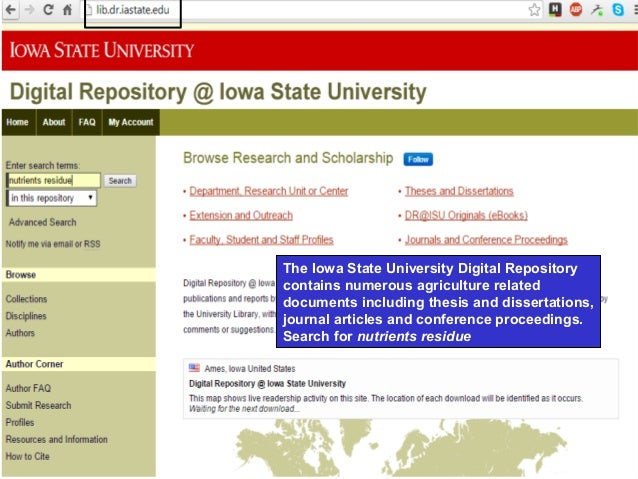This screenshot has height=479, width=638.
Task: Expand the 'in this repository' dropdown
Action: [x=52, y=198]
